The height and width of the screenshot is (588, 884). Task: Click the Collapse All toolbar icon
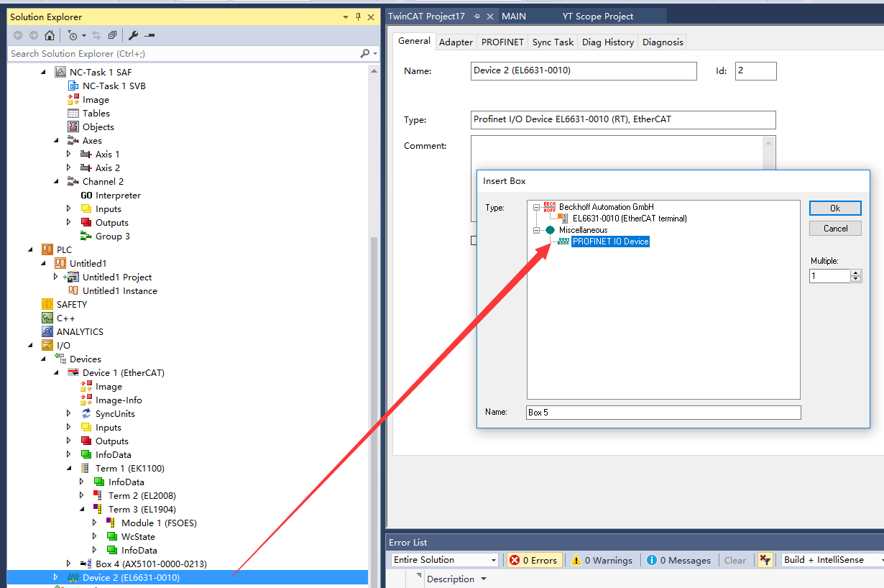point(112,35)
